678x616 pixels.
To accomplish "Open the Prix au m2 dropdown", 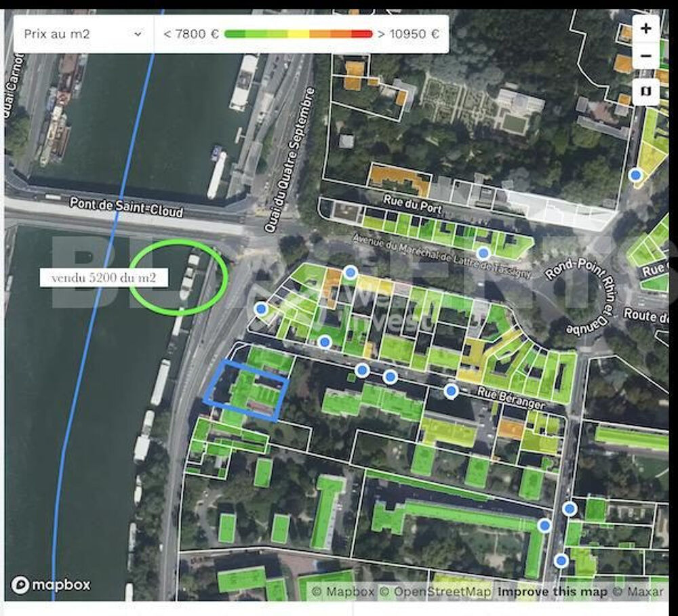I will point(83,34).
